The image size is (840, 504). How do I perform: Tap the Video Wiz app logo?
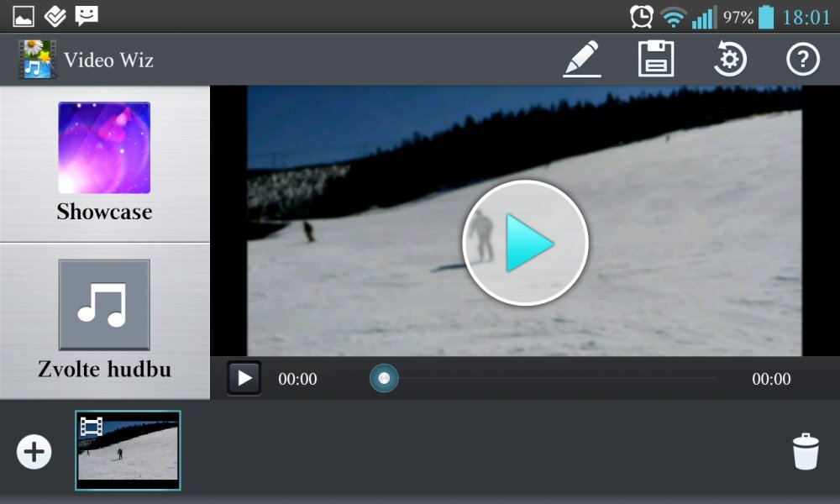[x=37, y=60]
